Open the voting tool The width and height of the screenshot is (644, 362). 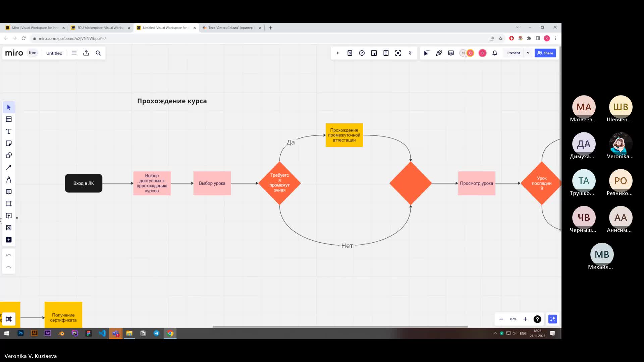(x=350, y=53)
